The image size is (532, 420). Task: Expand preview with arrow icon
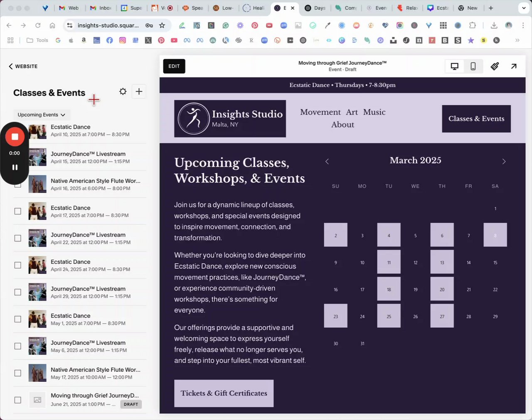click(x=514, y=66)
